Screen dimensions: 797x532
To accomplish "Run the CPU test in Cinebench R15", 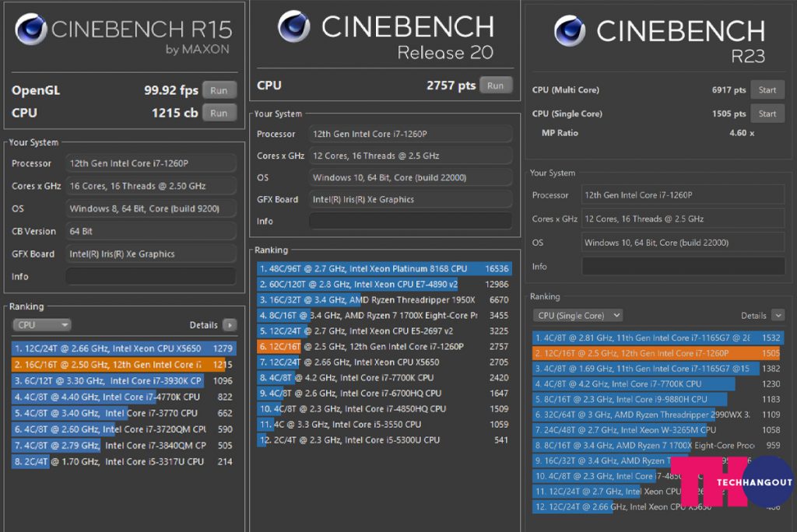I will coord(219,113).
